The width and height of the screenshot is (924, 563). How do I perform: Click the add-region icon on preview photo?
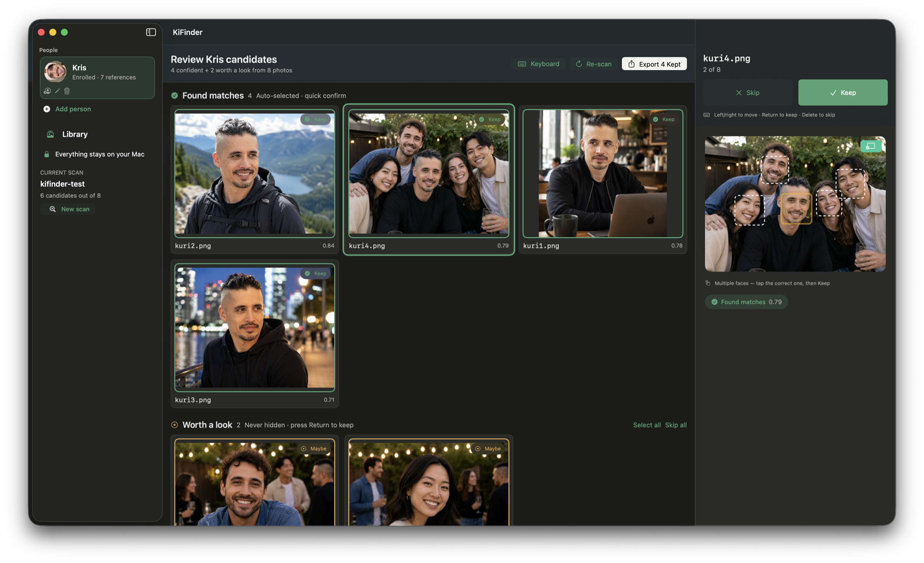click(x=870, y=146)
